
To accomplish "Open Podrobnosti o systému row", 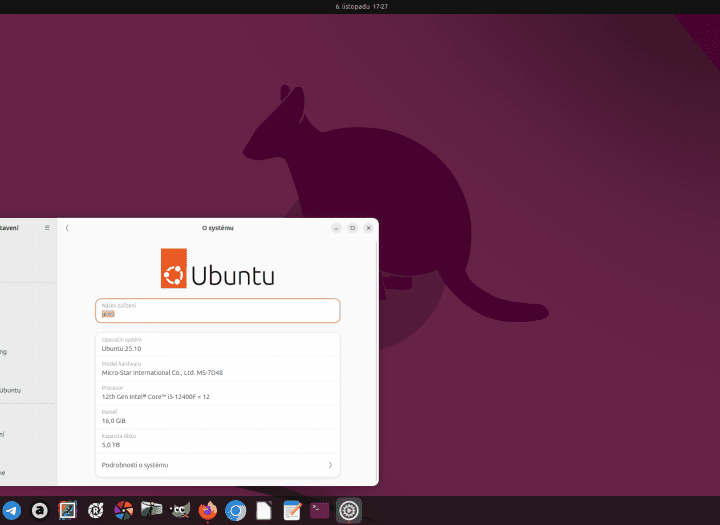I will point(218,465).
